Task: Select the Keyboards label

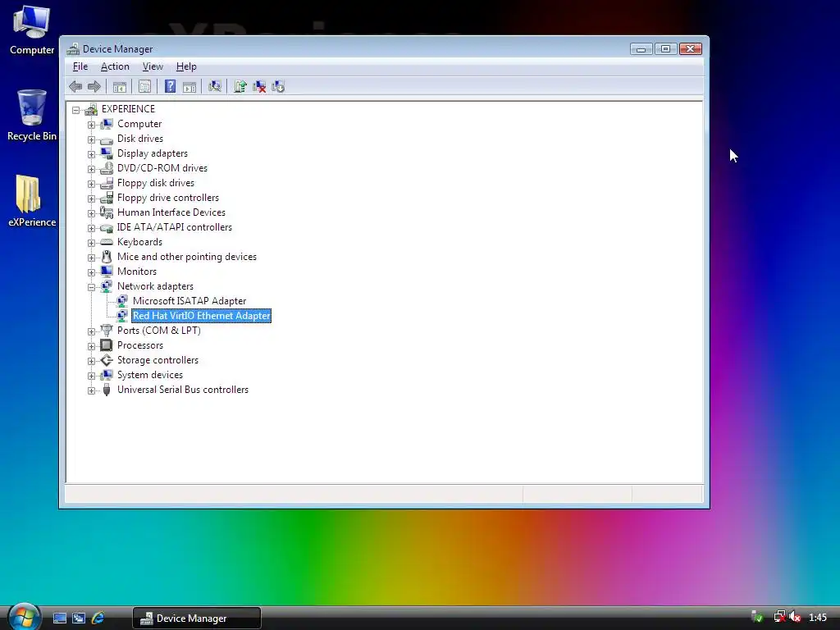Action: click(x=139, y=242)
